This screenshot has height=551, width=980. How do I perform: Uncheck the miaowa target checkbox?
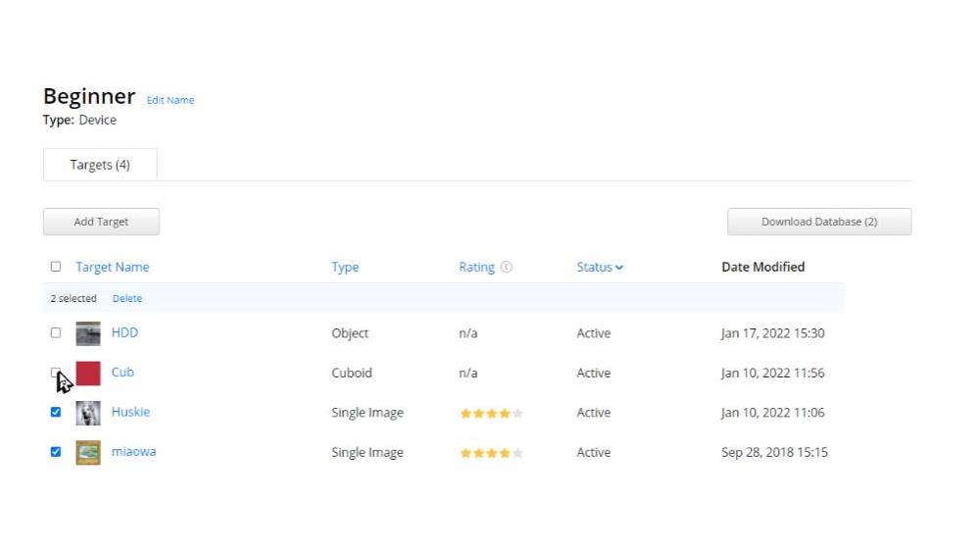[x=56, y=452]
